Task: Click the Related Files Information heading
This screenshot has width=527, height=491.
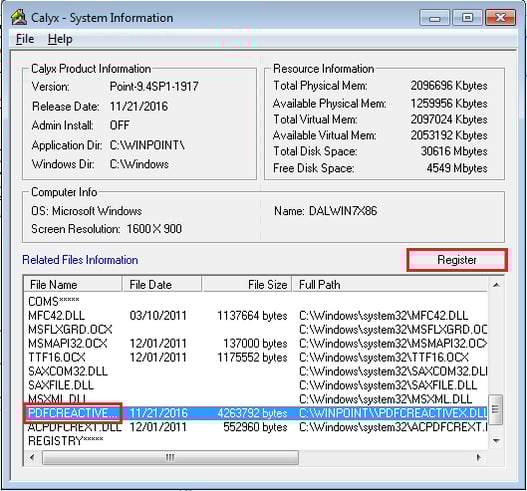Action: [x=80, y=260]
